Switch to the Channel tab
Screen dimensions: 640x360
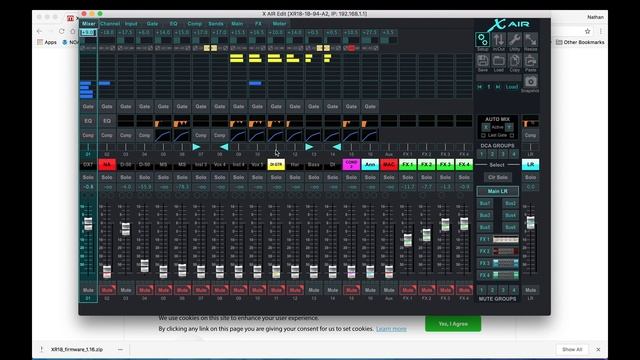tap(110, 24)
